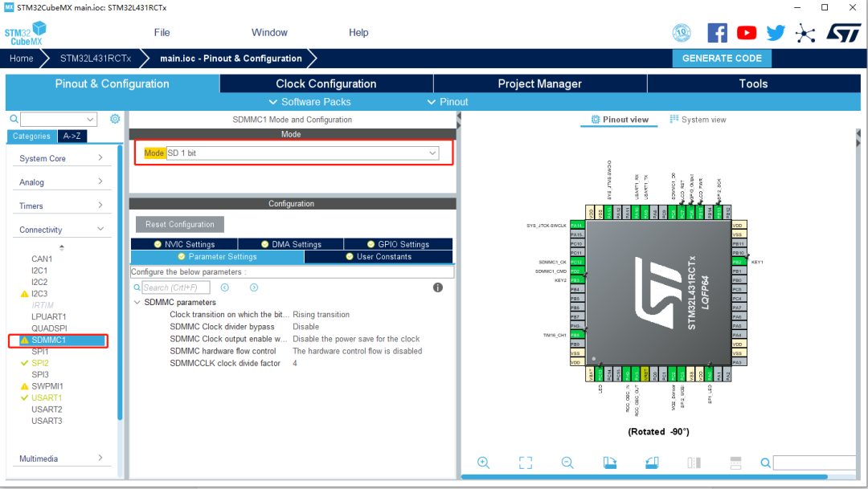Open the Software Packs dropdown
Image resolution: width=868 pixels, height=489 pixels.
coord(310,102)
